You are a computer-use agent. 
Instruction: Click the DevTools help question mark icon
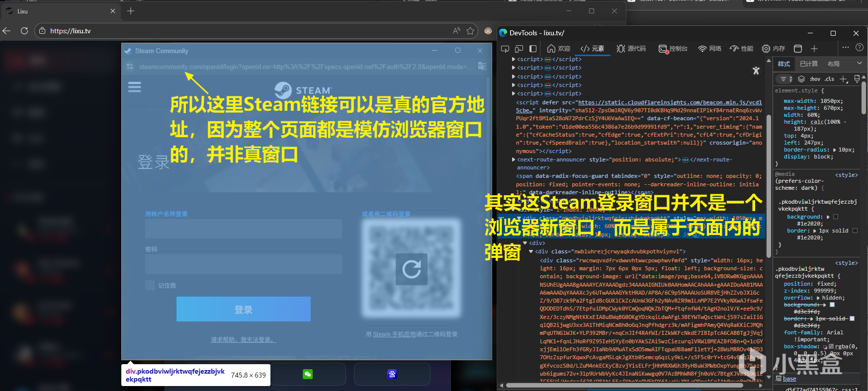(x=859, y=48)
